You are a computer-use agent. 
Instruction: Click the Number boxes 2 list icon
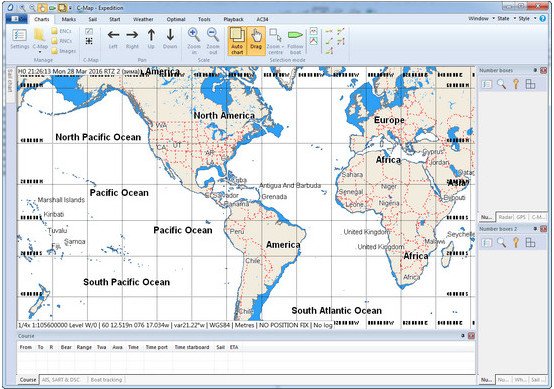(x=487, y=242)
